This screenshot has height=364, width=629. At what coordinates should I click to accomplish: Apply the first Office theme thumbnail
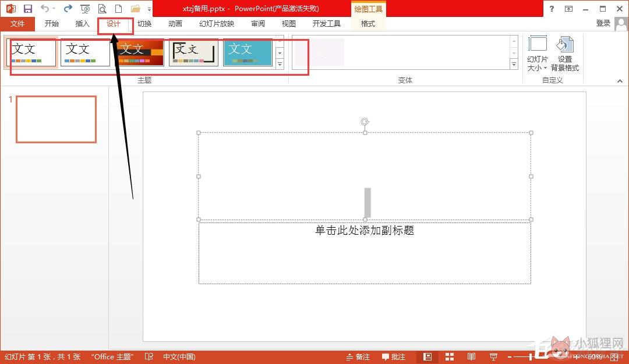coord(31,52)
